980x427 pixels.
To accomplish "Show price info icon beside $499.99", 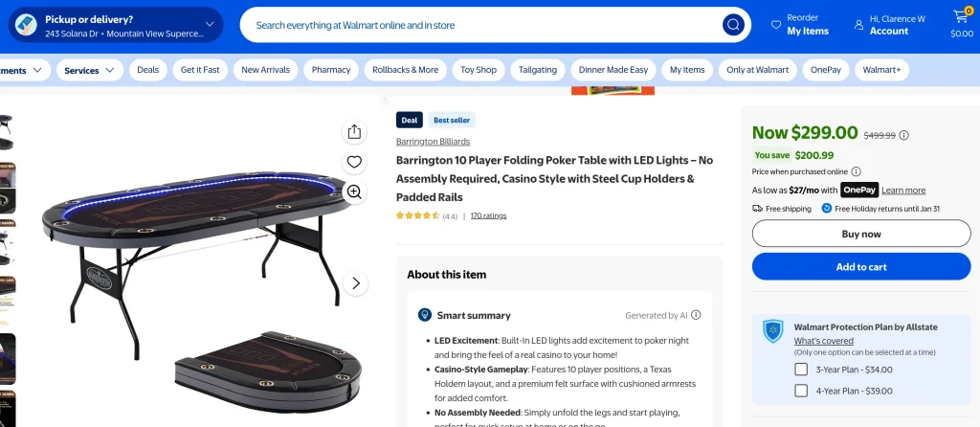I will click(x=904, y=135).
